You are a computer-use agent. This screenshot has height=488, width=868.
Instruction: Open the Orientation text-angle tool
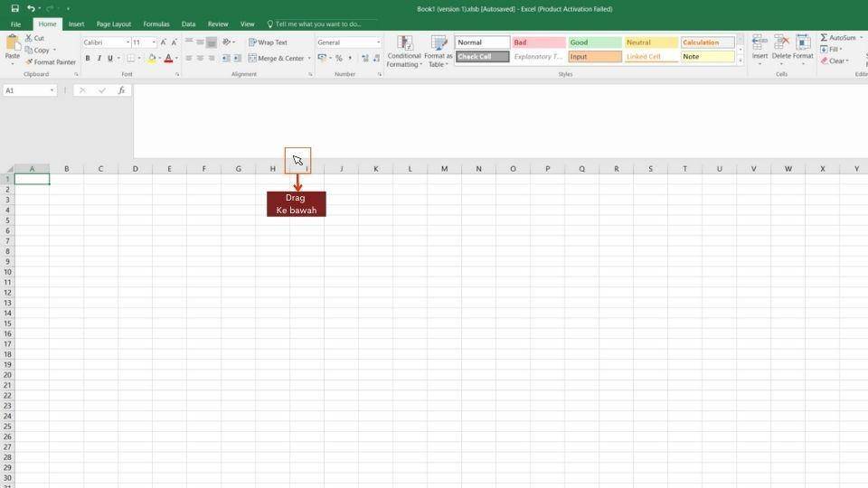226,42
